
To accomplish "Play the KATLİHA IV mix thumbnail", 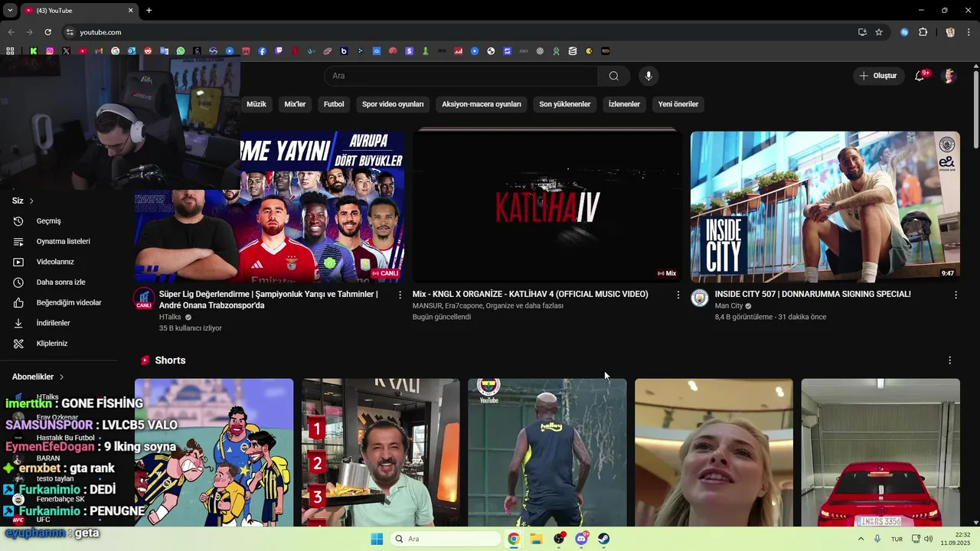I will click(547, 207).
